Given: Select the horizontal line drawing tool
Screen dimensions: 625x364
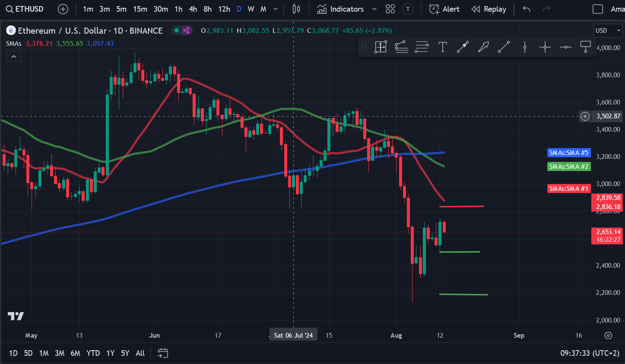Looking at the screenshot, I should 566,47.
